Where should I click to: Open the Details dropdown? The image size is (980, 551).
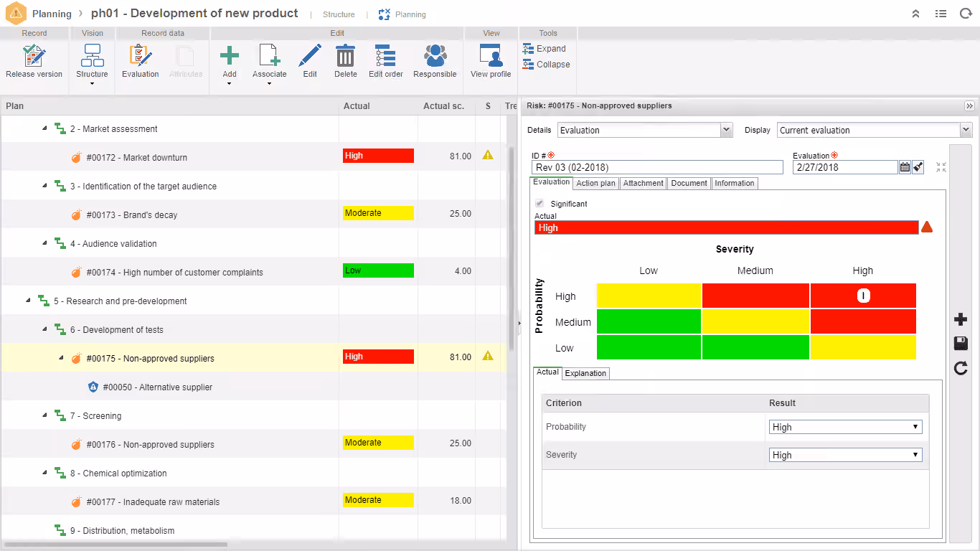coord(645,130)
